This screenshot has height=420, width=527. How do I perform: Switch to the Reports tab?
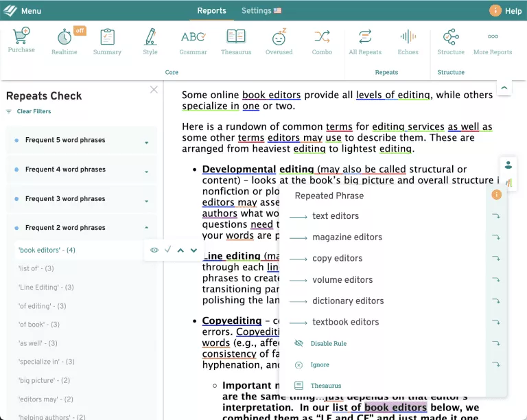(211, 11)
